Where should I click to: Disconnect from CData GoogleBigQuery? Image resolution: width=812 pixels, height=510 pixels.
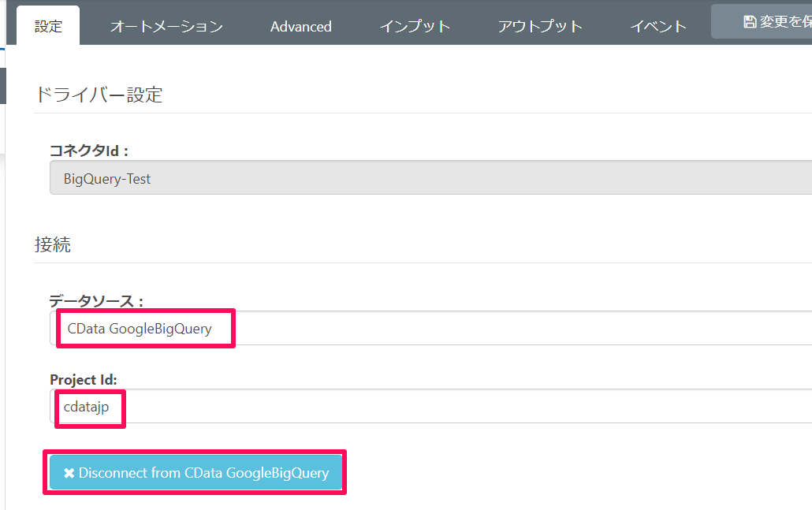point(196,473)
